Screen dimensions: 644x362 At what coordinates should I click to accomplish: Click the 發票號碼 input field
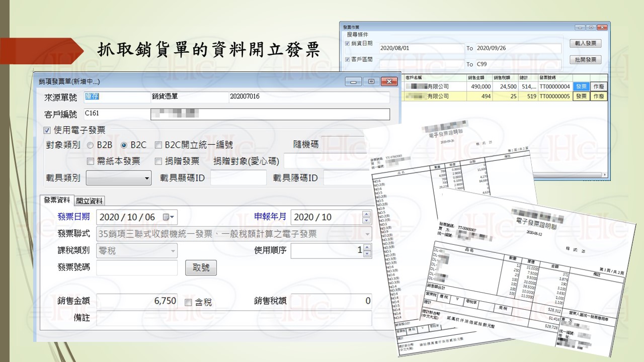pyautogui.click(x=137, y=267)
